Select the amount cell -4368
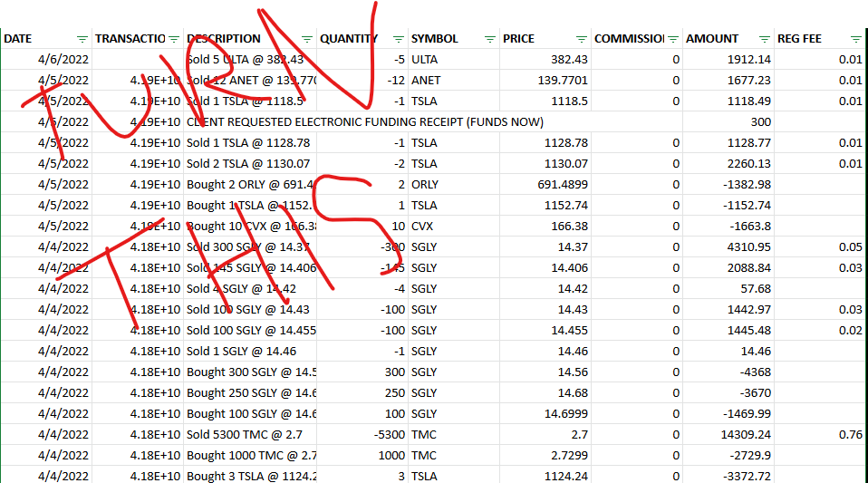 click(728, 372)
